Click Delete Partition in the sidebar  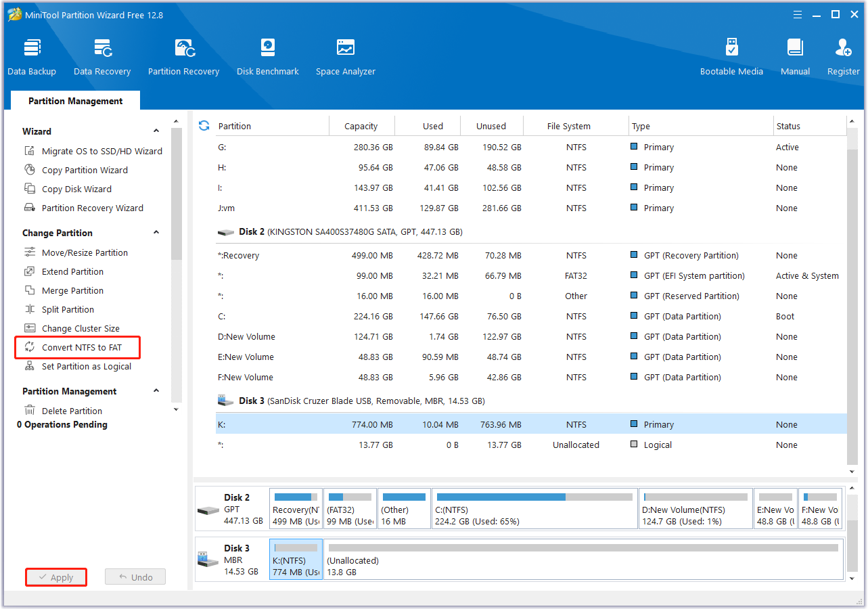point(63,411)
